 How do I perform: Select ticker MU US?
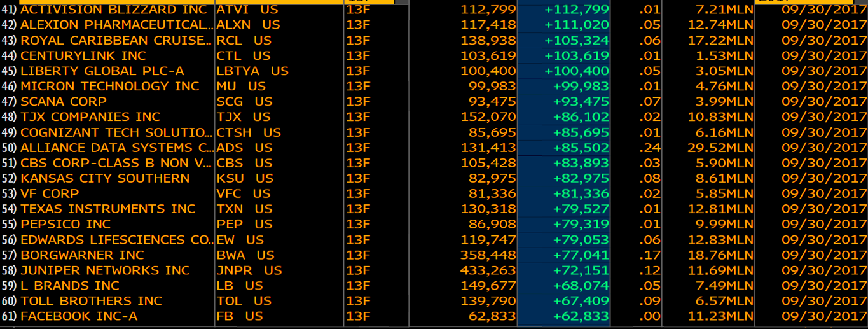241,86
